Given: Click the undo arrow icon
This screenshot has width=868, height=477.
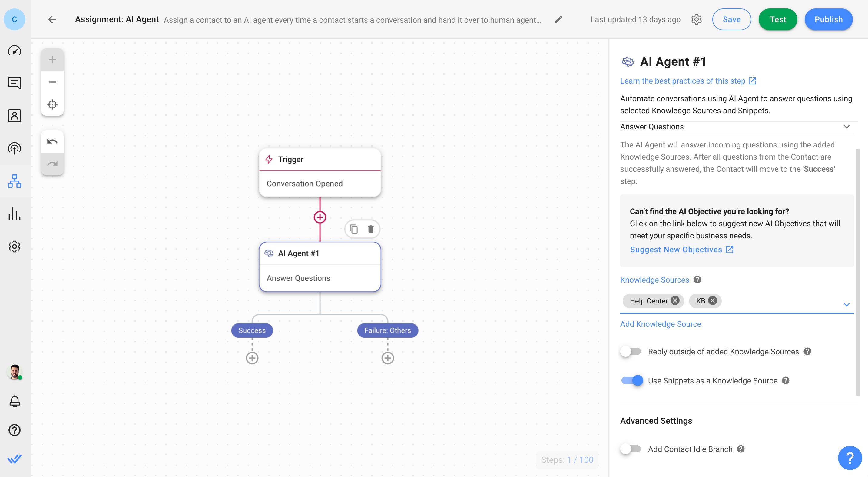Looking at the screenshot, I should pos(52,141).
